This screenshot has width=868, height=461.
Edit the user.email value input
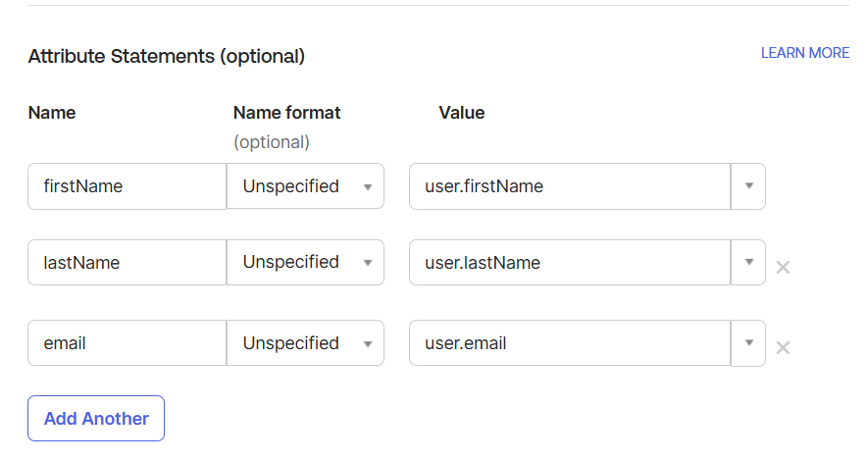(x=570, y=343)
